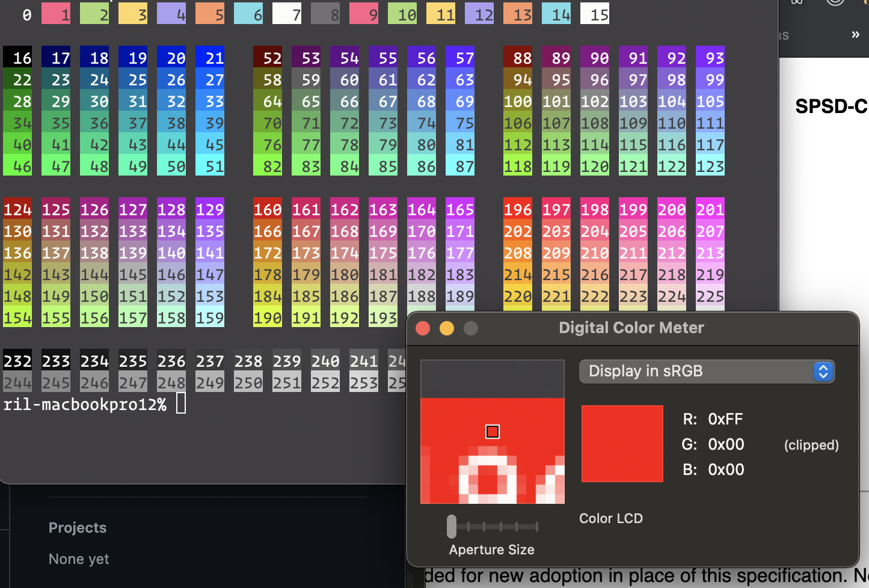Expand the browser toolbar overflow chevron
This screenshot has height=588, width=869.
[855, 34]
